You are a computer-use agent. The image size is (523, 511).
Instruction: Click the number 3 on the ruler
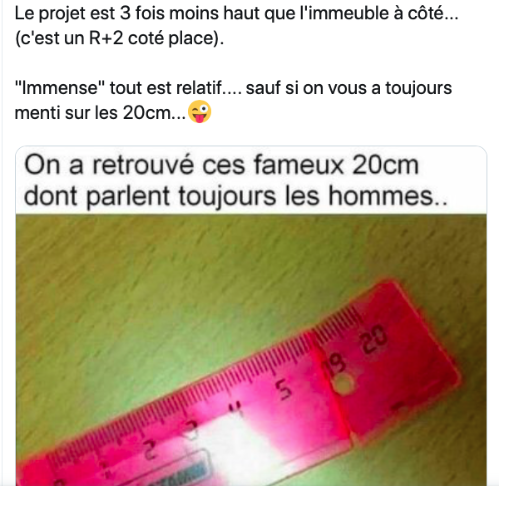[191, 429]
